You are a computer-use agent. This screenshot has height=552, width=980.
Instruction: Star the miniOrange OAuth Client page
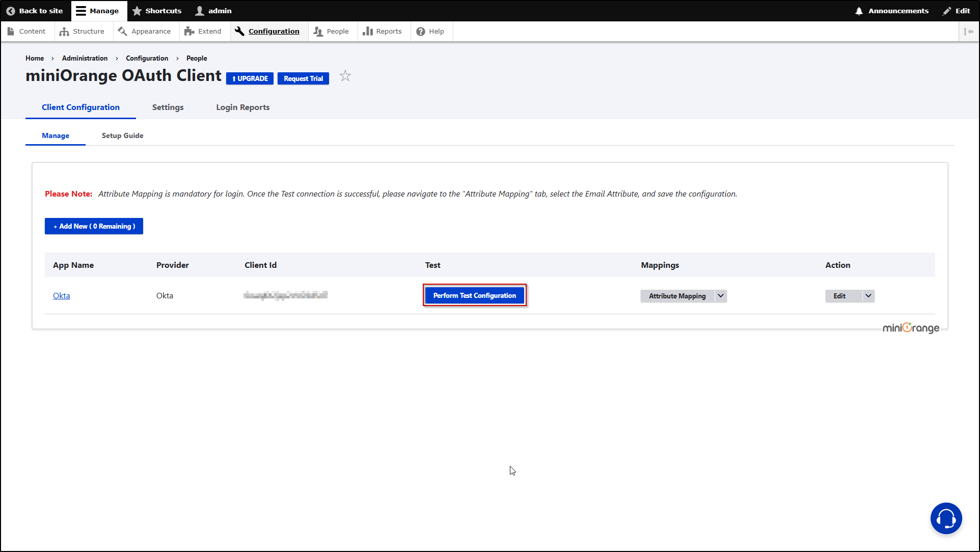(x=345, y=76)
